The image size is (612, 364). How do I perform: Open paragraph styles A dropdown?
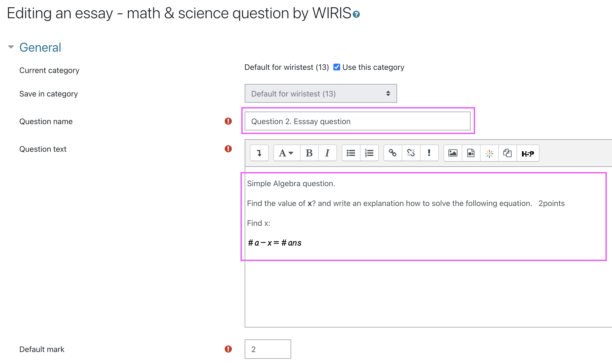coord(287,153)
